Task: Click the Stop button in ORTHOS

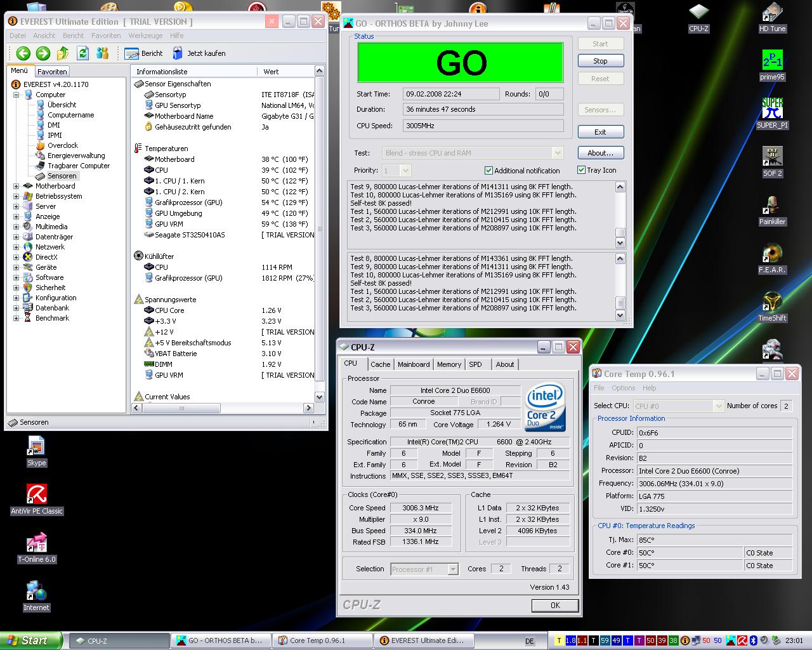Action: point(600,61)
